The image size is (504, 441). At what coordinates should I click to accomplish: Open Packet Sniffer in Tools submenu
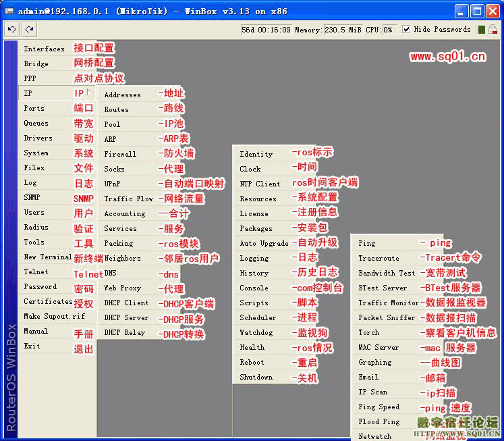click(397, 317)
